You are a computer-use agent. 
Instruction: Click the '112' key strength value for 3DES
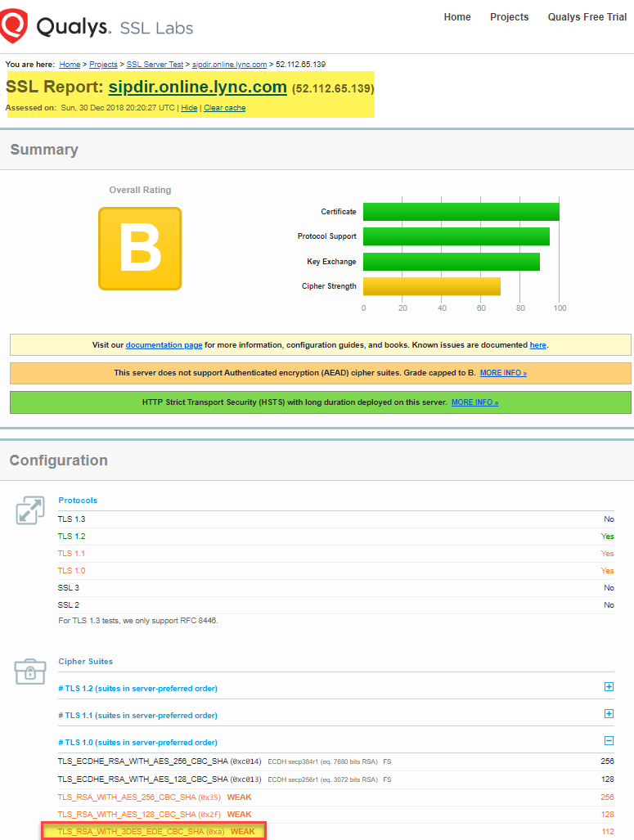tap(608, 832)
